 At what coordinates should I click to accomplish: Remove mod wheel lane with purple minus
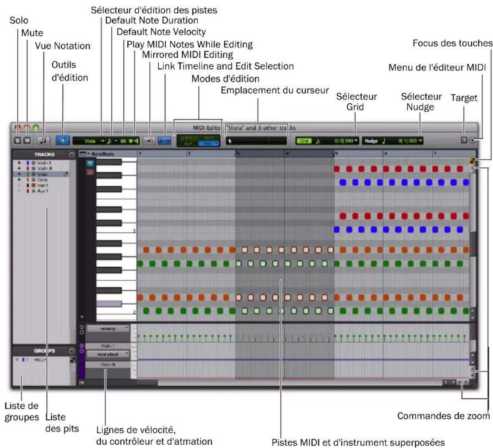[82, 345]
